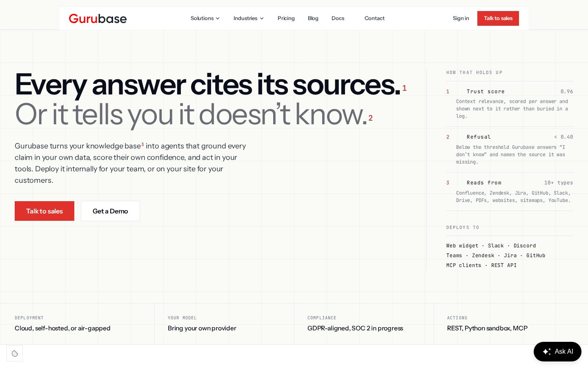The width and height of the screenshot is (588, 368).
Task: Click "GDPR-aligned, SOC 2 in progress" text
Action: tap(355, 328)
